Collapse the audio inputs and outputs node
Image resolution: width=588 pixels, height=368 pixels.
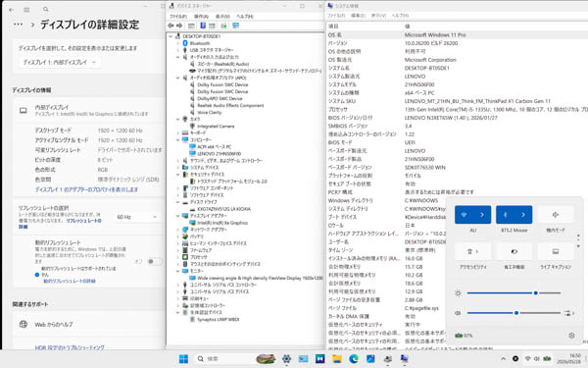coord(178,57)
